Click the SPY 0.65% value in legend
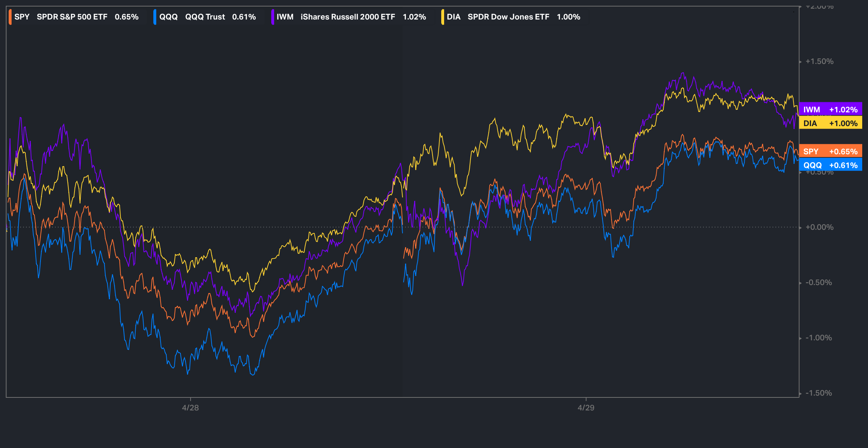The image size is (868, 448). [127, 17]
